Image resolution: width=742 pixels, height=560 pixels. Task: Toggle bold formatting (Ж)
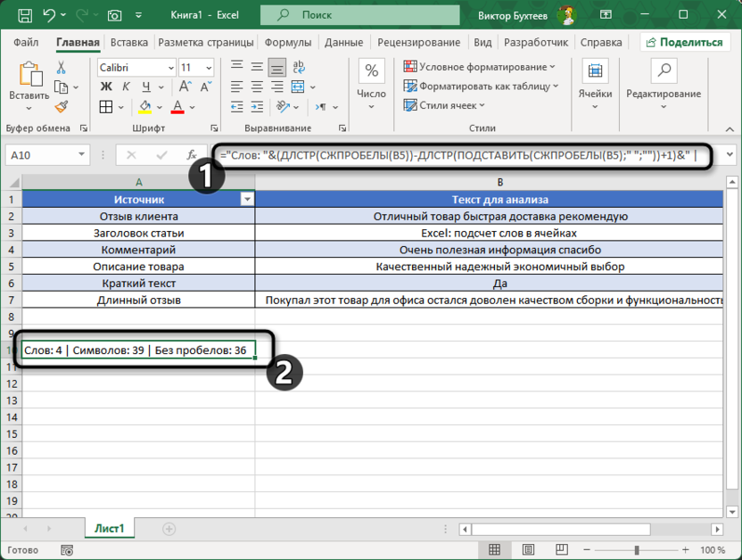click(x=106, y=86)
